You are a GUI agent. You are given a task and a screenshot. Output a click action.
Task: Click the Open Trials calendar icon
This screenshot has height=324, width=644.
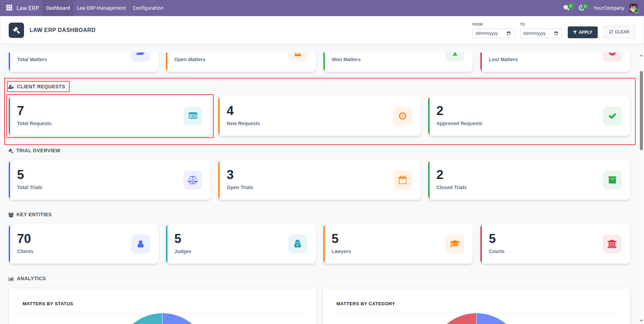tap(403, 180)
